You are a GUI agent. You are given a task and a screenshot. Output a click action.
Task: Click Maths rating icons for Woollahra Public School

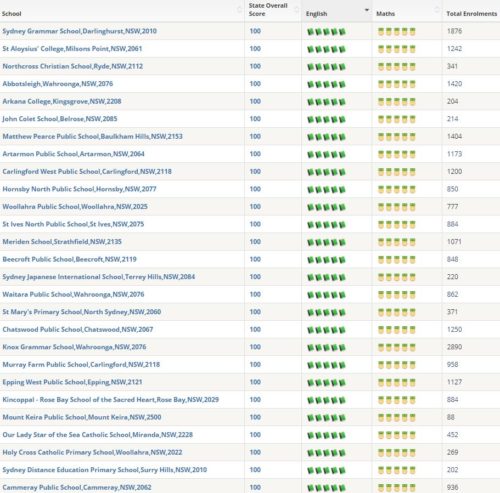point(397,207)
